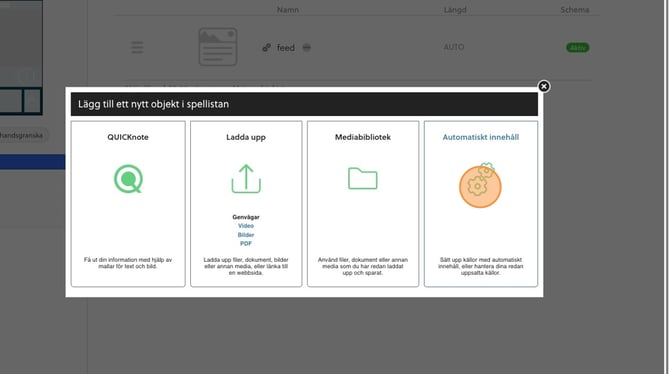Viewport: 670px width, 374px height.
Task: Close the Lägg till dialog with the X
Action: click(x=544, y=86)
